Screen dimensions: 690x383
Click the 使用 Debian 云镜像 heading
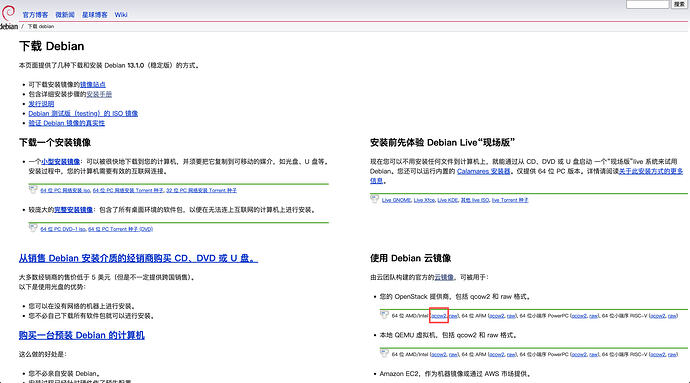point(410,258)
